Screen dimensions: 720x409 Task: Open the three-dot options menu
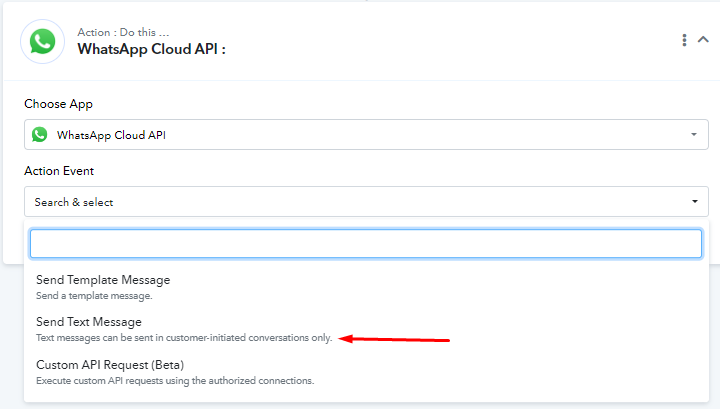coord(684,40)
